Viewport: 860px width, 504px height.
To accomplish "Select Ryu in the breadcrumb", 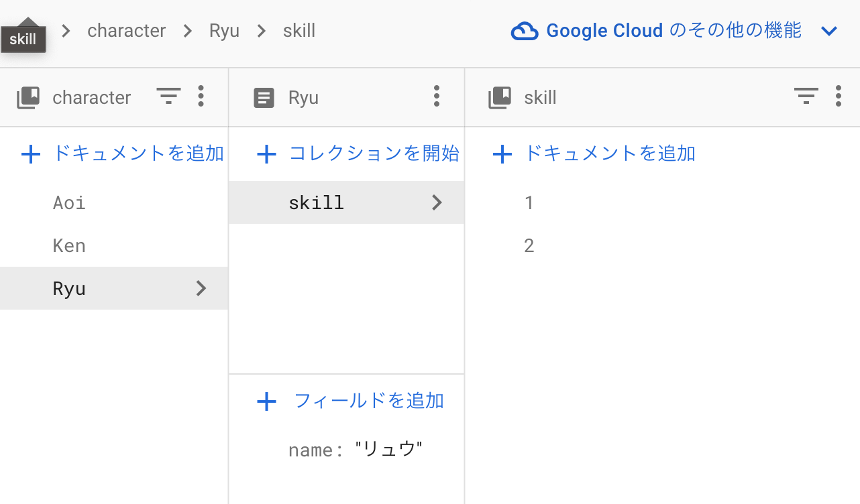I will tap(224, 30).
